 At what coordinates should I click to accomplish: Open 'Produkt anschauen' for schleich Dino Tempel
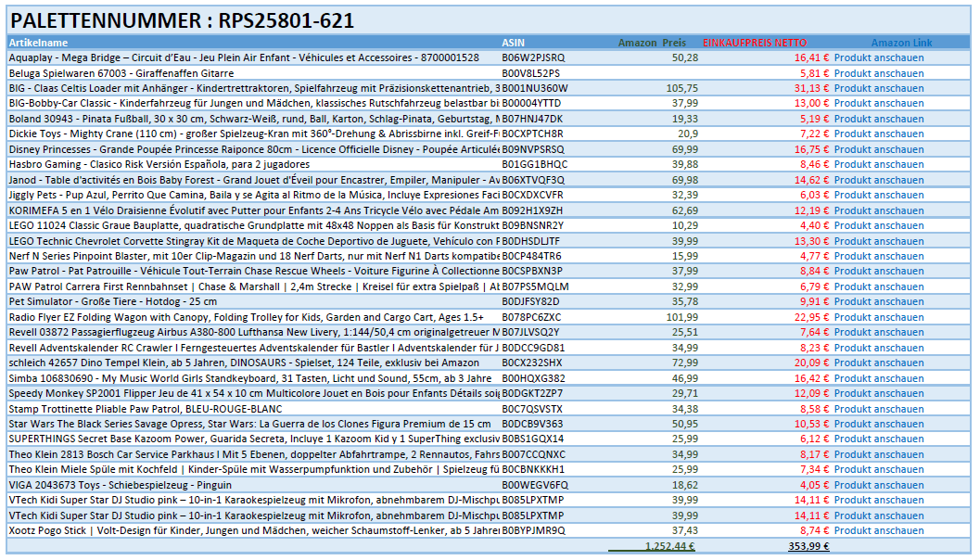[x=878, y=363]
